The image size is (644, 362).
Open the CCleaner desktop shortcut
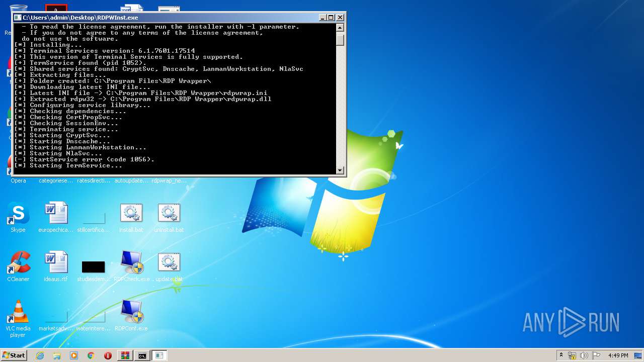tap(18, 263)
